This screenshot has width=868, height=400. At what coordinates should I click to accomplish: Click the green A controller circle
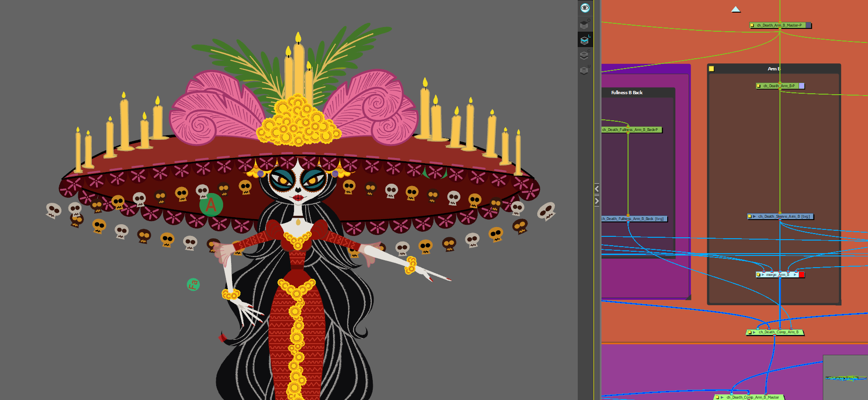pos(211,205)
